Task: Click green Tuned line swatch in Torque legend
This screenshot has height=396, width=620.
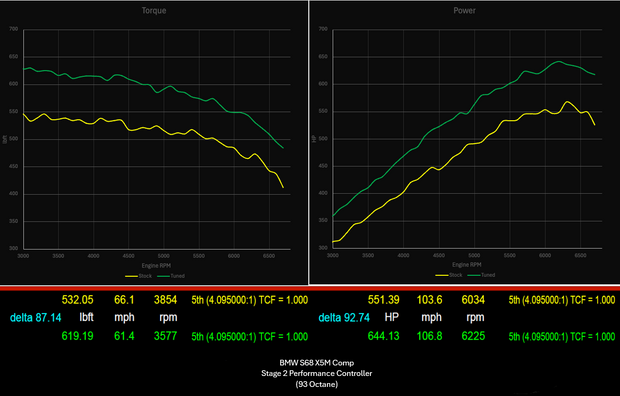Action: click(163, 276)
